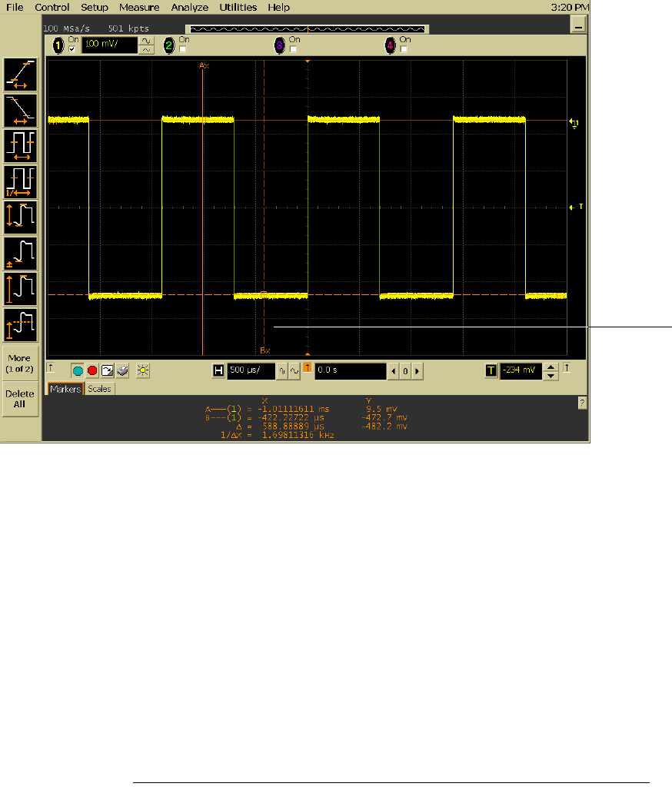Click the waveform intensity sun icon

(x=143, y=371)
